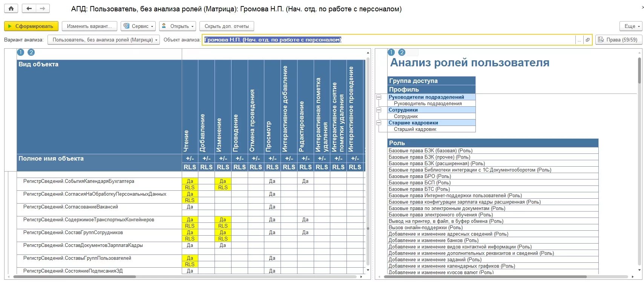Select grouping level 1 in the right report

point(391,52)
